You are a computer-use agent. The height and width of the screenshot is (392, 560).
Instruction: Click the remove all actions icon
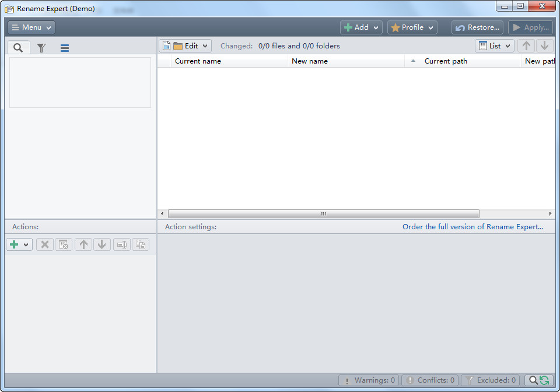[64, 244]
